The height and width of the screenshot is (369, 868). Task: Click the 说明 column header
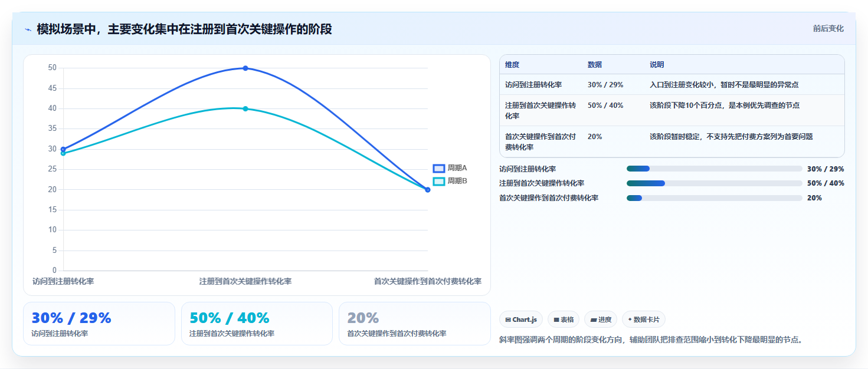click(657, 65)
